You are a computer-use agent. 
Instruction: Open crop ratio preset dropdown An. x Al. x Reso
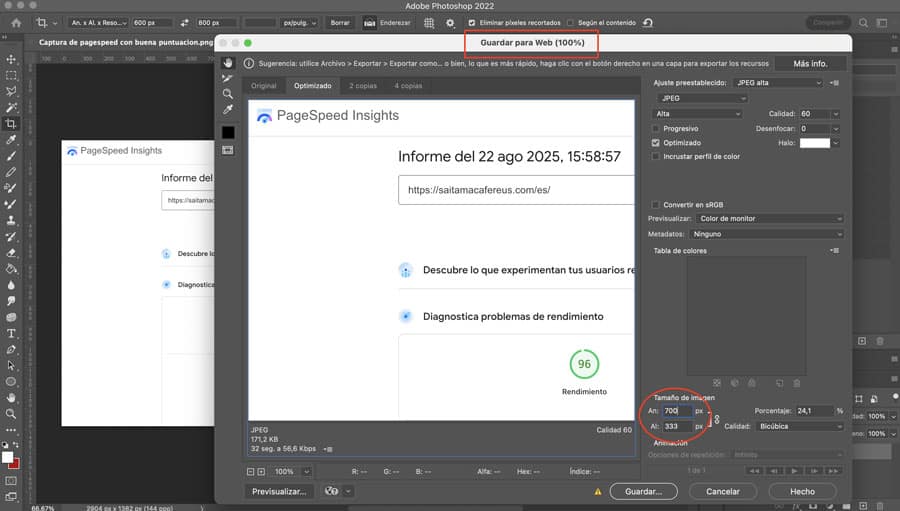pyautogui.click(x=98, y=23)
